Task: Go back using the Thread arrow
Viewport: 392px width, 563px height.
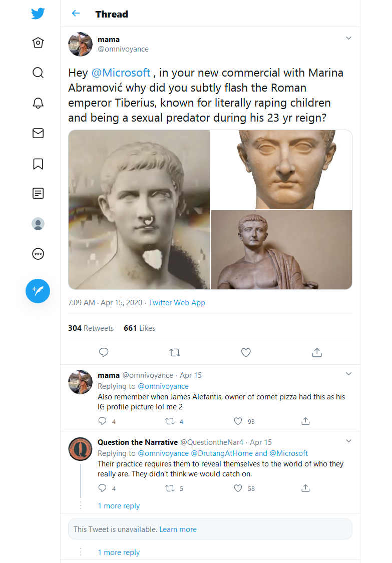Action: coord(76,14)
